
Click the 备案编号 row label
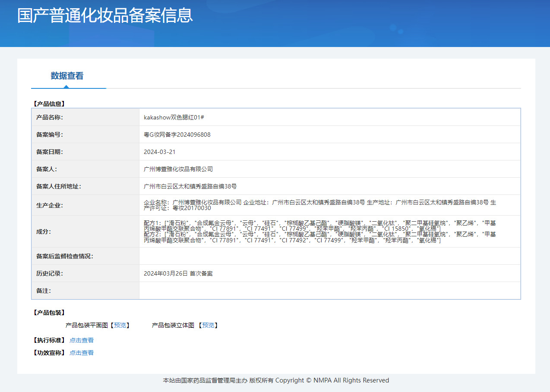pos(49,135)
